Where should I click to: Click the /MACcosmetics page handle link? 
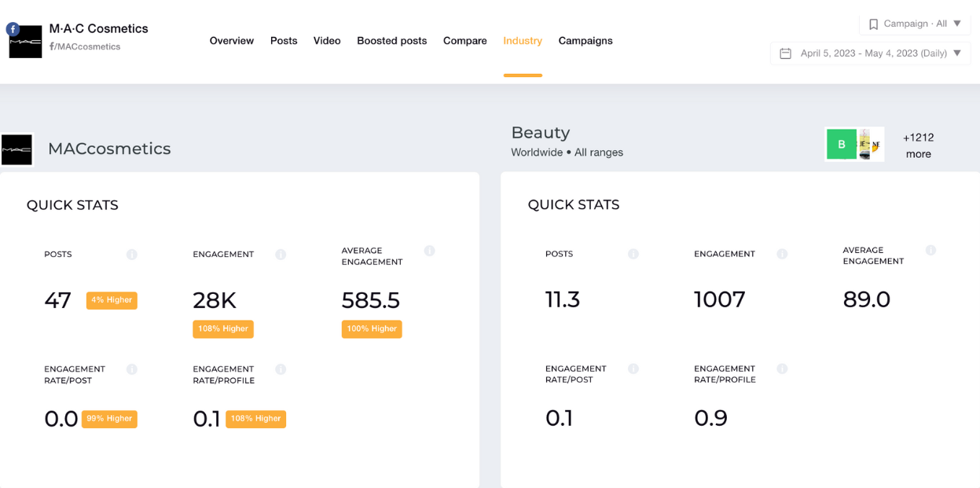pyautogui.click(x=85, y=46)
